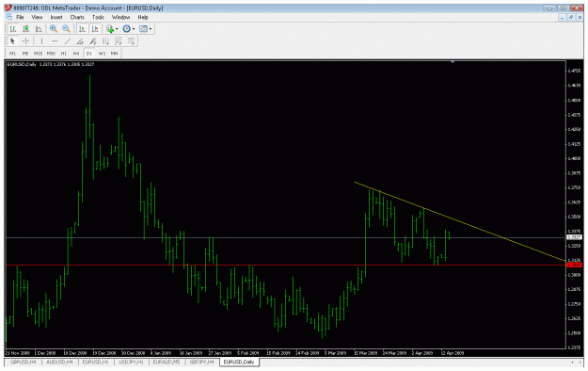588x371 pixels.
Task: Open the File menu
Action: click(20, 17)
